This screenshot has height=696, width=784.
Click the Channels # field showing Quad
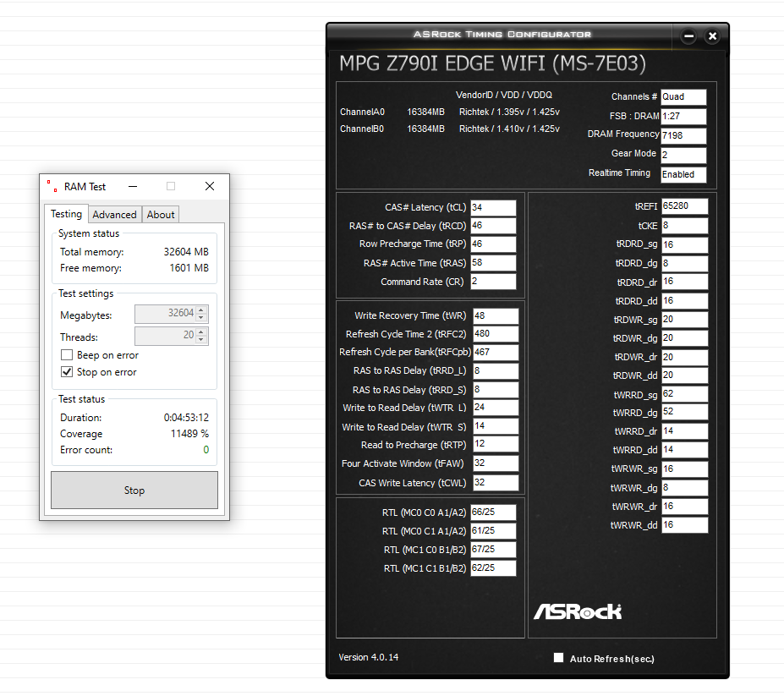683,97
